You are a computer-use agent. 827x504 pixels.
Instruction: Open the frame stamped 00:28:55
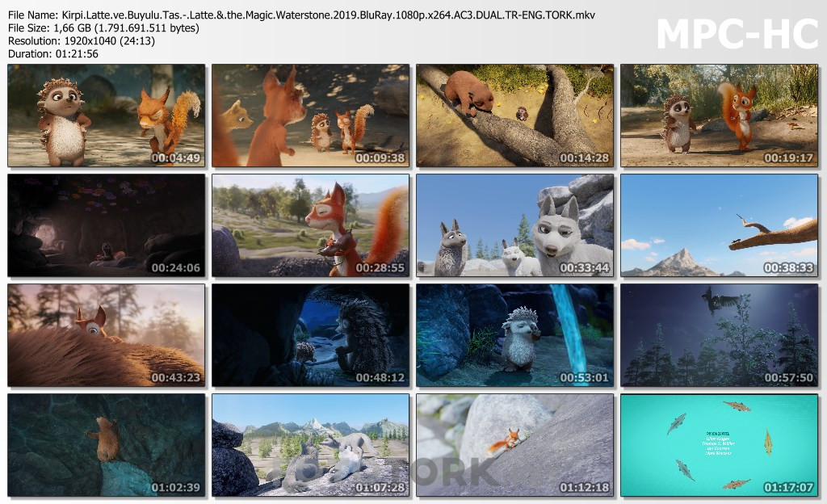pyautogui.click(x=310, y=225)
